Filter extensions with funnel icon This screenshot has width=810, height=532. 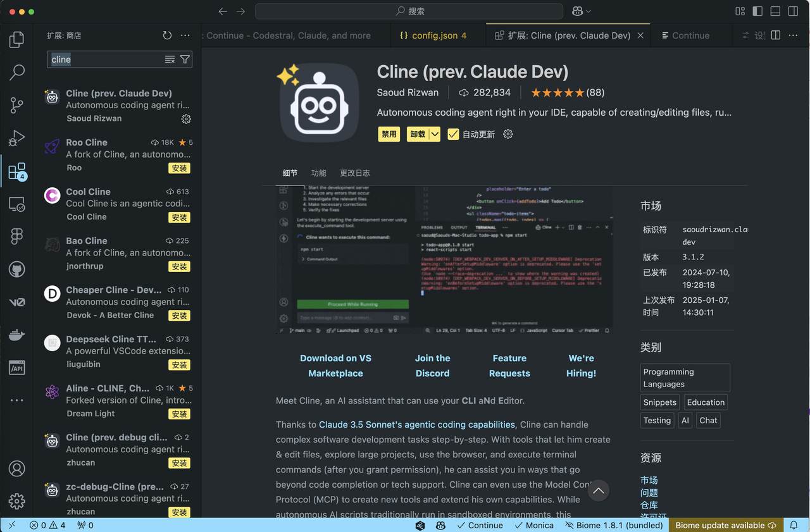click(x=185, y=59)
